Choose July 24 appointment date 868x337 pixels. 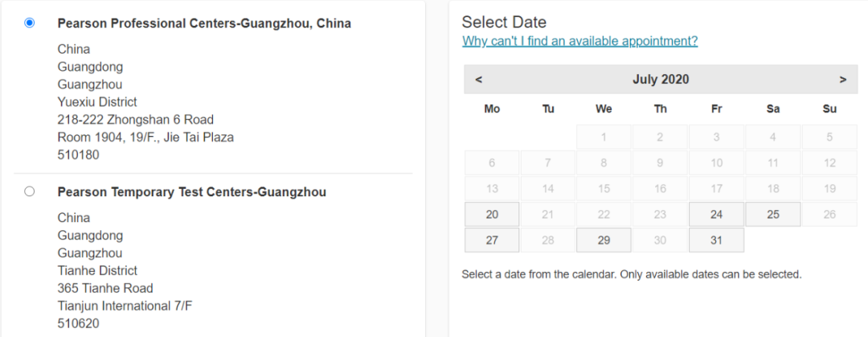coord(716,215)
